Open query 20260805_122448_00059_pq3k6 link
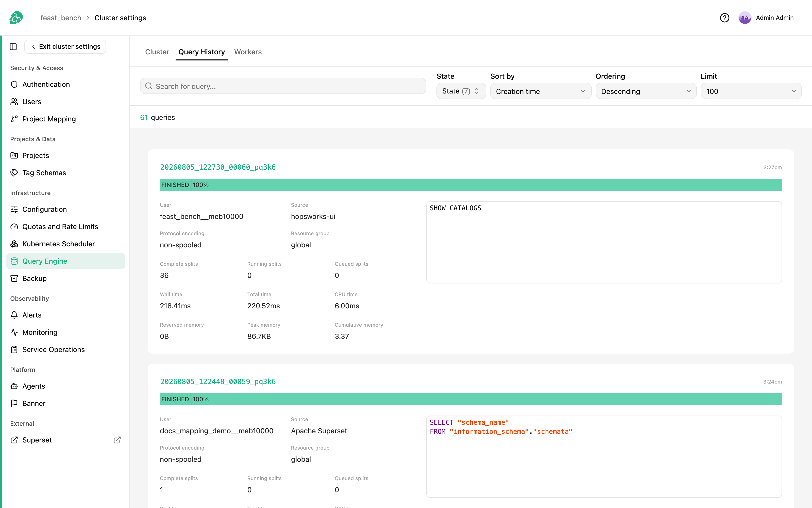Screen dimensions: 812x508 218,381
